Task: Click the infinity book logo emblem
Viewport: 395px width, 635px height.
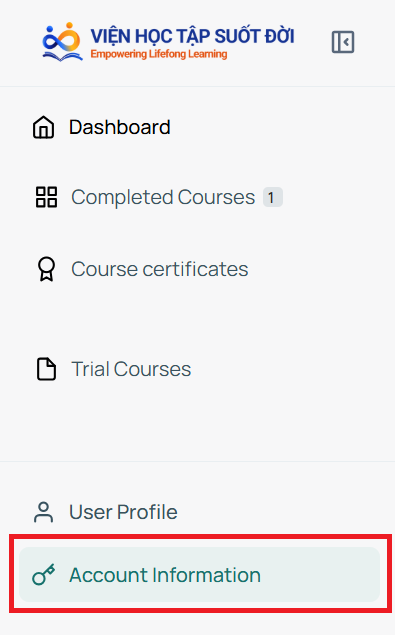Action: click(x=62, y=42)
